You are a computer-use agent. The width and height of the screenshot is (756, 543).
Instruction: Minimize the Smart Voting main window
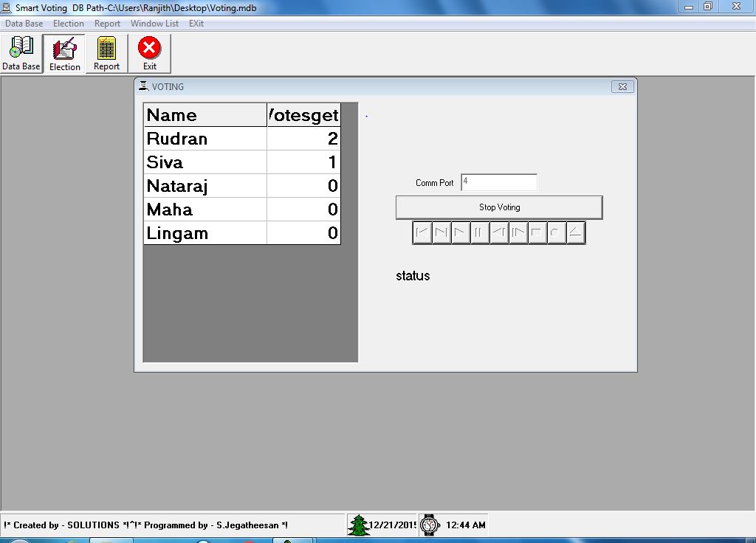[x=689, y=7]
